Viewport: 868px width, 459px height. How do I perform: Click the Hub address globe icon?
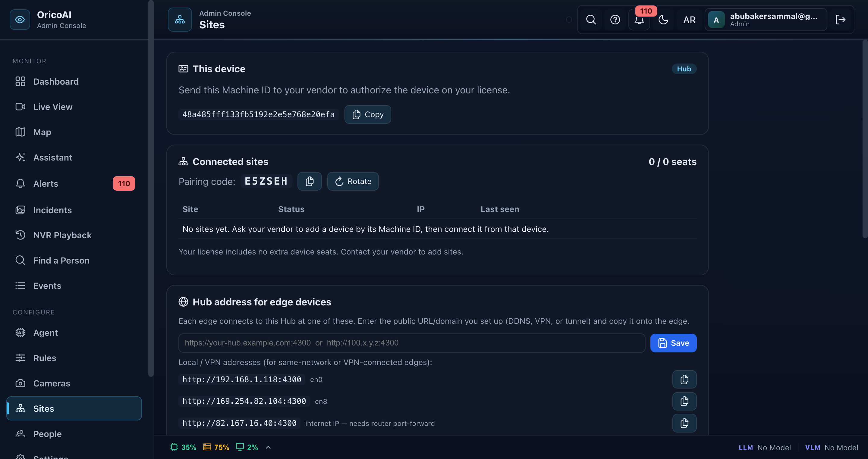click(x=183, y=302)
